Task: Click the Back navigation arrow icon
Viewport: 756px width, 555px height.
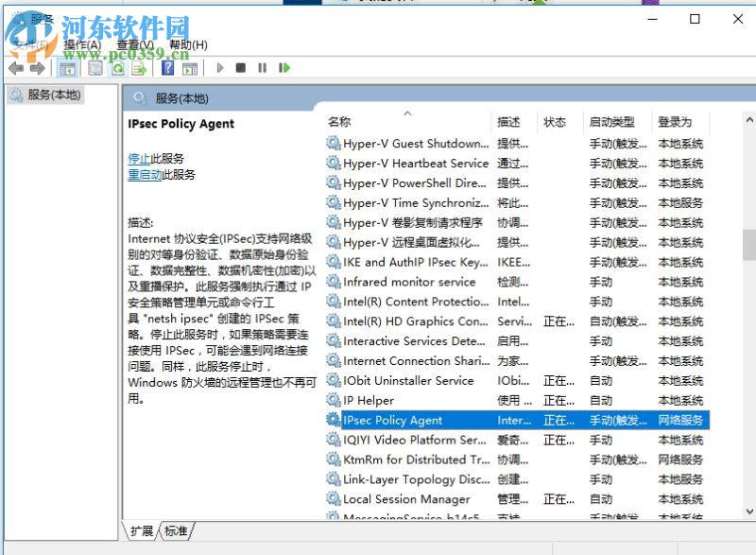Action: 17,68
